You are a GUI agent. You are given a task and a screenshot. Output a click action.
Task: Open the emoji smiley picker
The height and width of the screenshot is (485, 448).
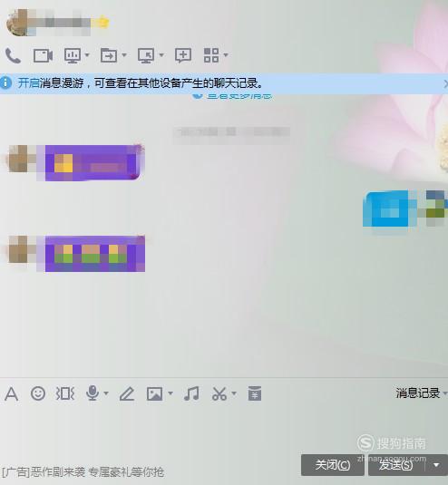point(38,393)
